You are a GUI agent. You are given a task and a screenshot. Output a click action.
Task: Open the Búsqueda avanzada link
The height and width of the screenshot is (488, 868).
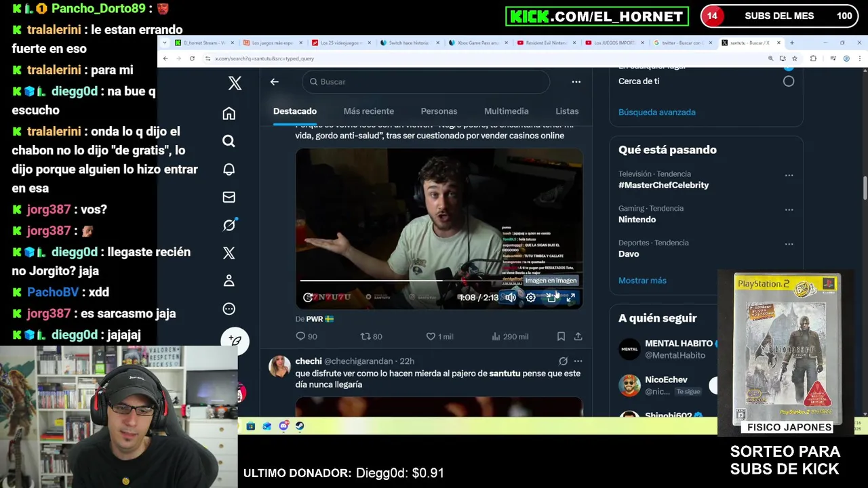(657, 113)
